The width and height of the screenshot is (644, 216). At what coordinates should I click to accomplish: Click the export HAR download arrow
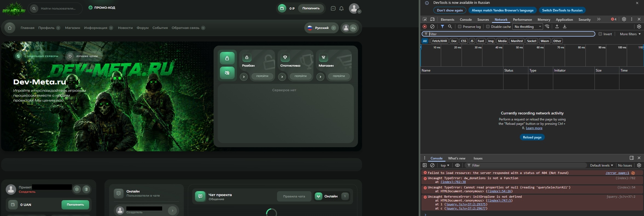pos(565,26)
